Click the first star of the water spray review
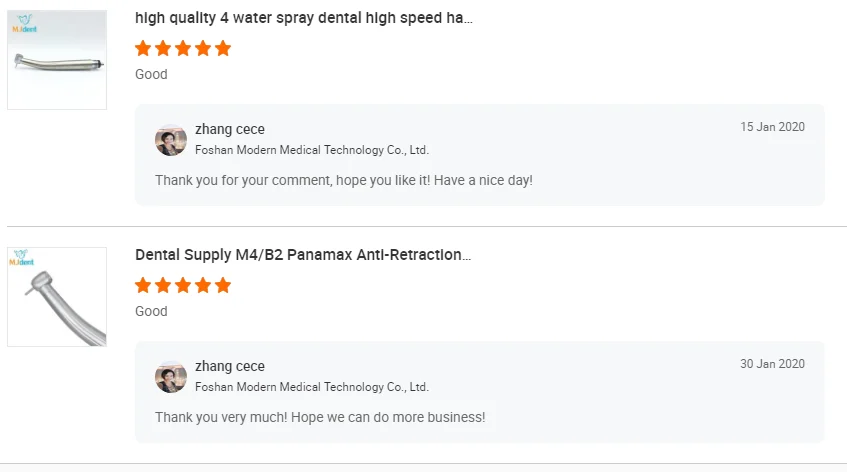847x472 pixels. coord(143,48)
